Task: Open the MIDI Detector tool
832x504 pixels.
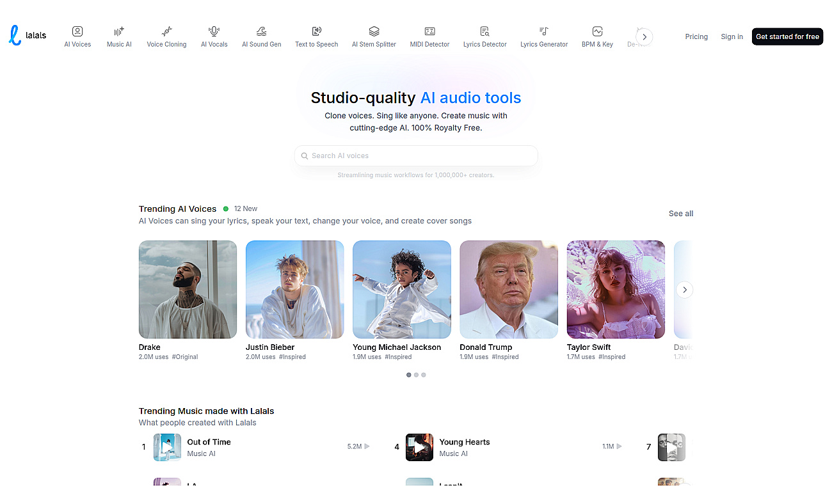Action: click(429, 36)
